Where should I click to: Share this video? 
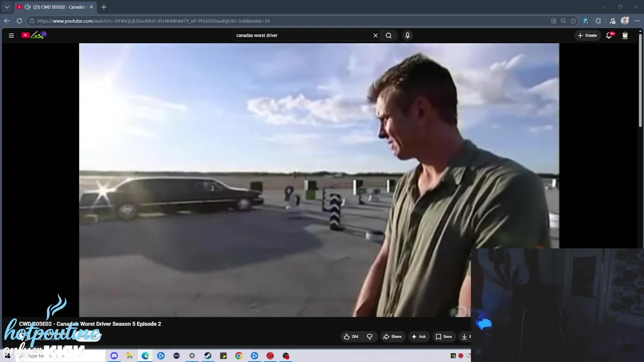click(392, 336)
